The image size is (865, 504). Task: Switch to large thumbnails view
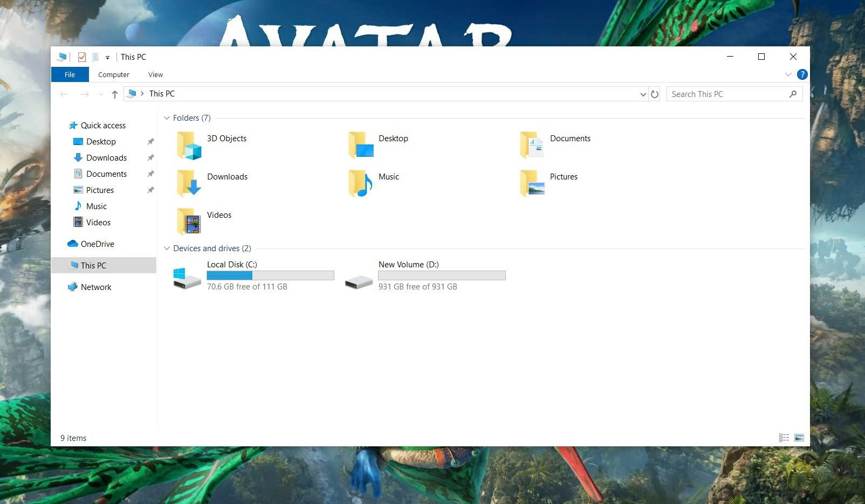click(799, 438)
